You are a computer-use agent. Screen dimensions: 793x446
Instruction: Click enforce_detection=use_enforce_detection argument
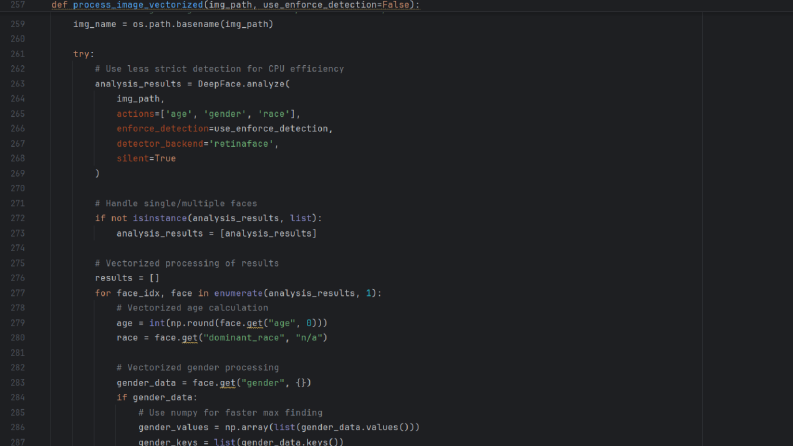pyautogui.click(x=225, y=129)
